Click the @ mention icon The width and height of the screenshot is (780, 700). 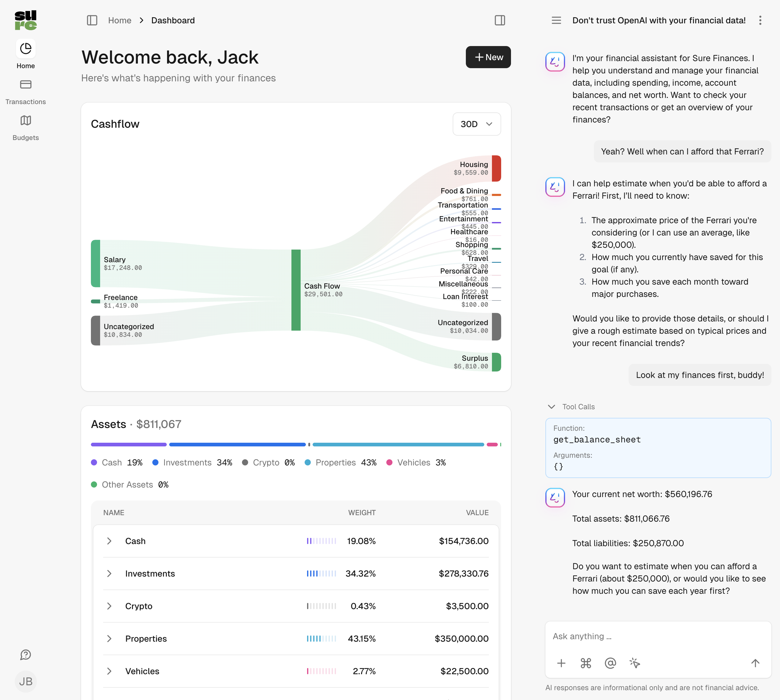610,663
